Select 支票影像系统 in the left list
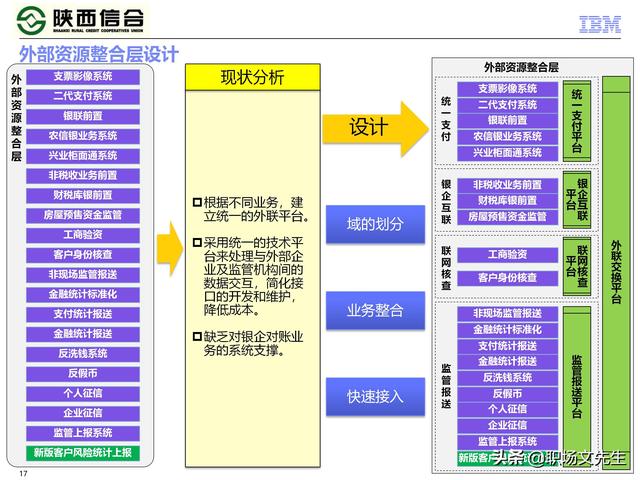This screenshot has height=480, width=640. tap(83, 76)
